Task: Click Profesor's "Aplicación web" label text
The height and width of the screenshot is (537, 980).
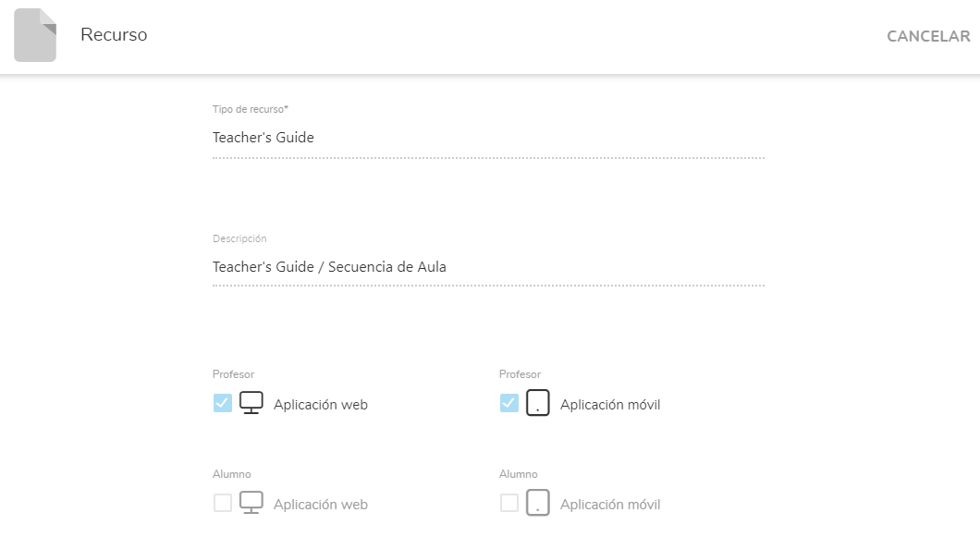Action: (321, 405)
